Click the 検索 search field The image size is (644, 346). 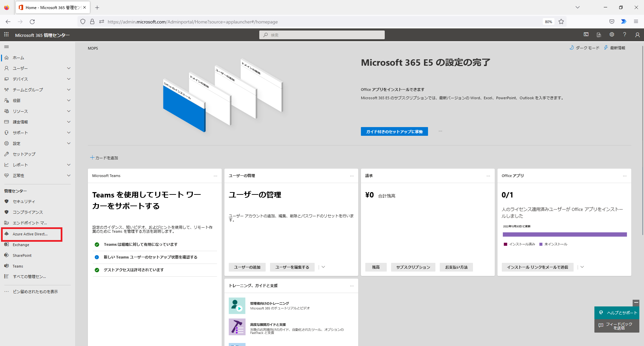[x=322, y=35]
